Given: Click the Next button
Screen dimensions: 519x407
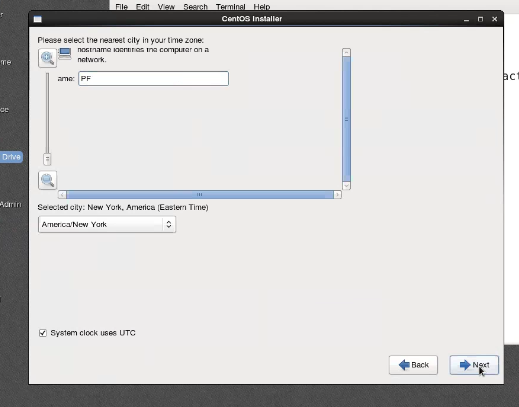Looking at the screenshot, I should pyautogui.click(x=474, y=365).
